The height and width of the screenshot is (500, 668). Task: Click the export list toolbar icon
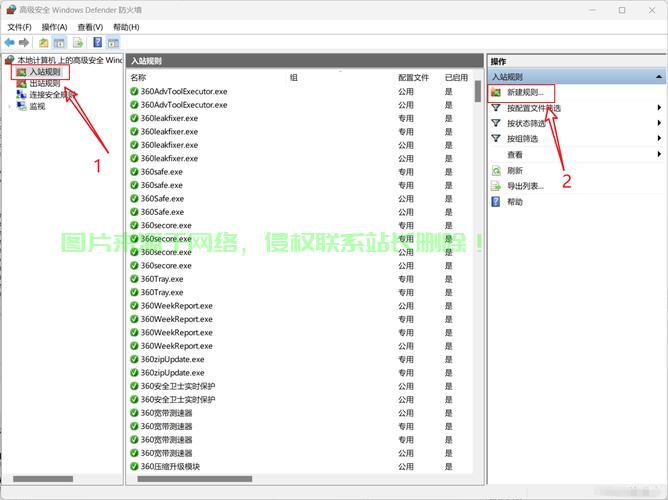pos(78,43)
